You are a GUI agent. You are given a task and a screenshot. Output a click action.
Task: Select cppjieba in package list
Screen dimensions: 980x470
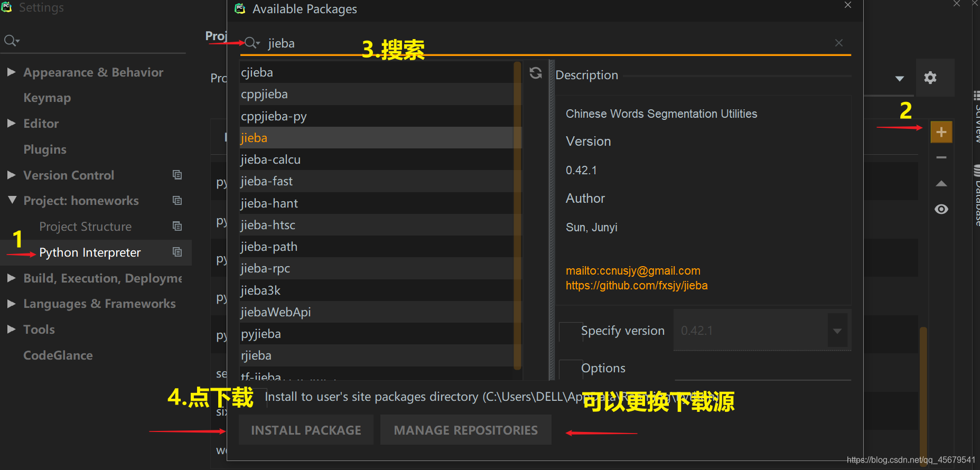click(x=377, y=94)
